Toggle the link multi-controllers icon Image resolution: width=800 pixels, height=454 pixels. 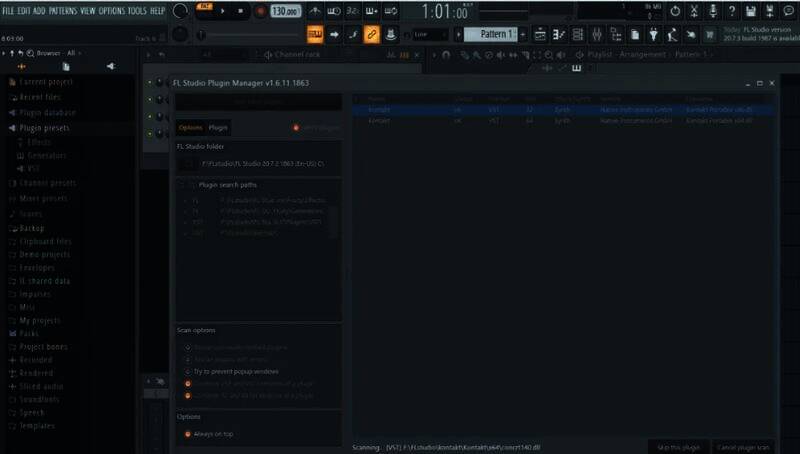tap(372, 34)
